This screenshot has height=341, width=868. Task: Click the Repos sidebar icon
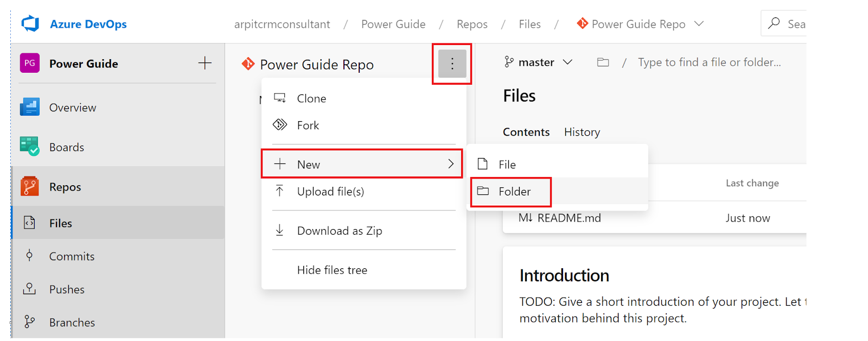tap(30, 186)
